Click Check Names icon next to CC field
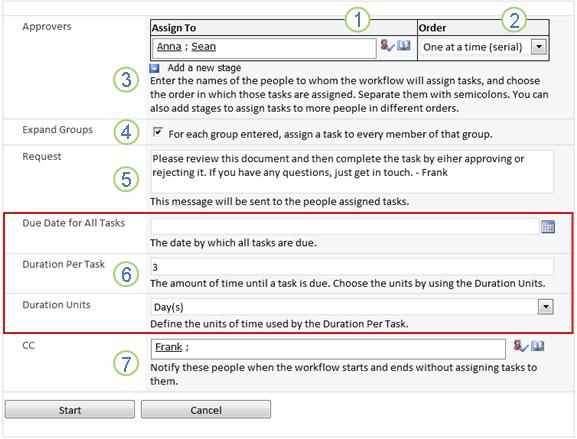577x439 pixels. (520, 346)
